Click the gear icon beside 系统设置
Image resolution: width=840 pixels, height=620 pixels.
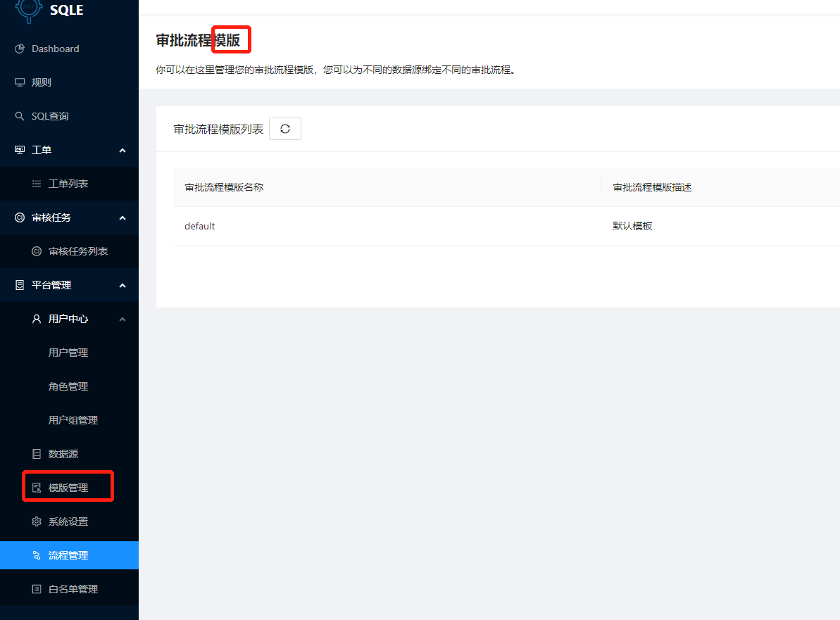tap(37, 521)
